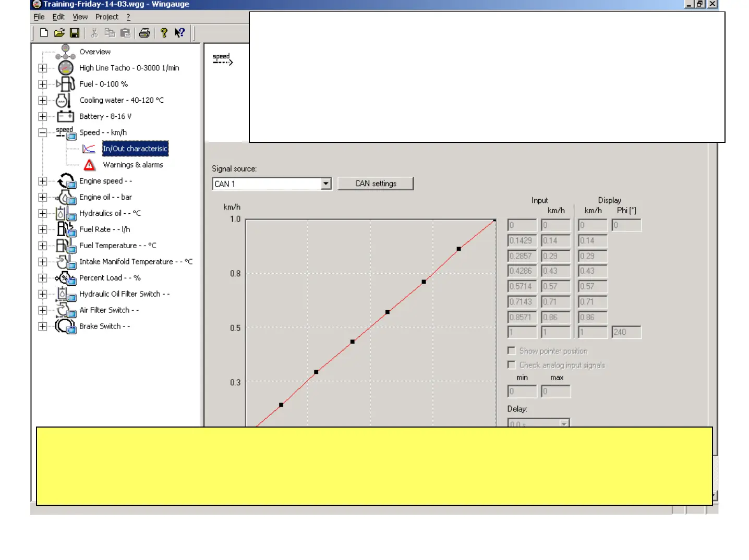Click the Intake Manifold Temperature icon

click(66, 262)
